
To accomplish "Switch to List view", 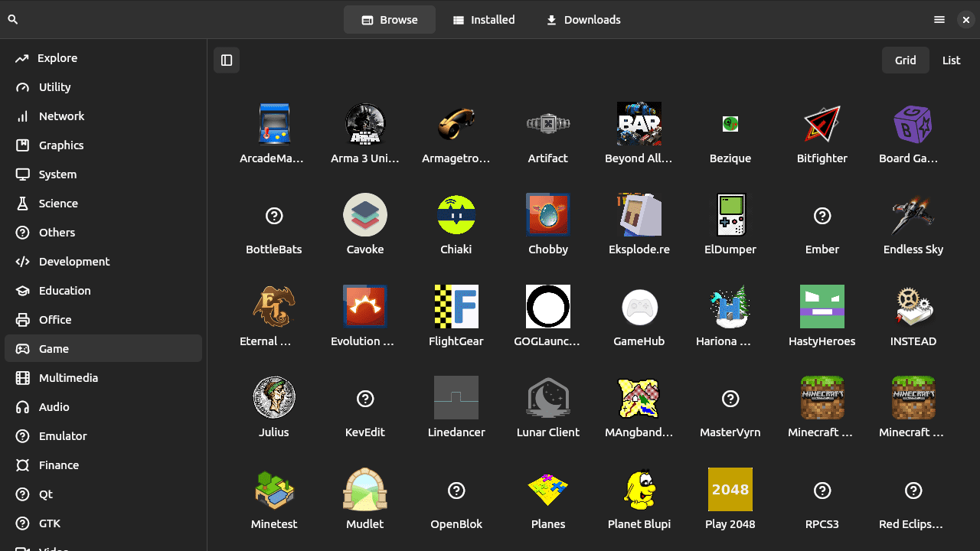I will (951, 60).
